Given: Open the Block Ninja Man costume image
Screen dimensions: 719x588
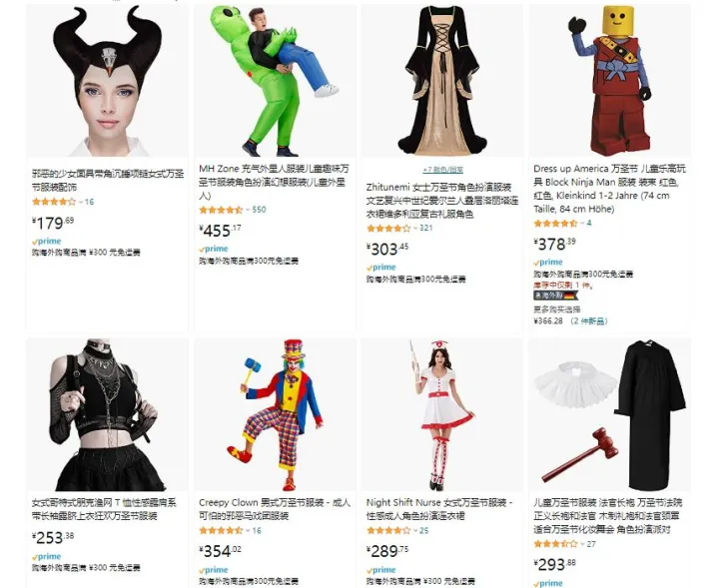Looking at the screenshot, I should pos(609,81).
